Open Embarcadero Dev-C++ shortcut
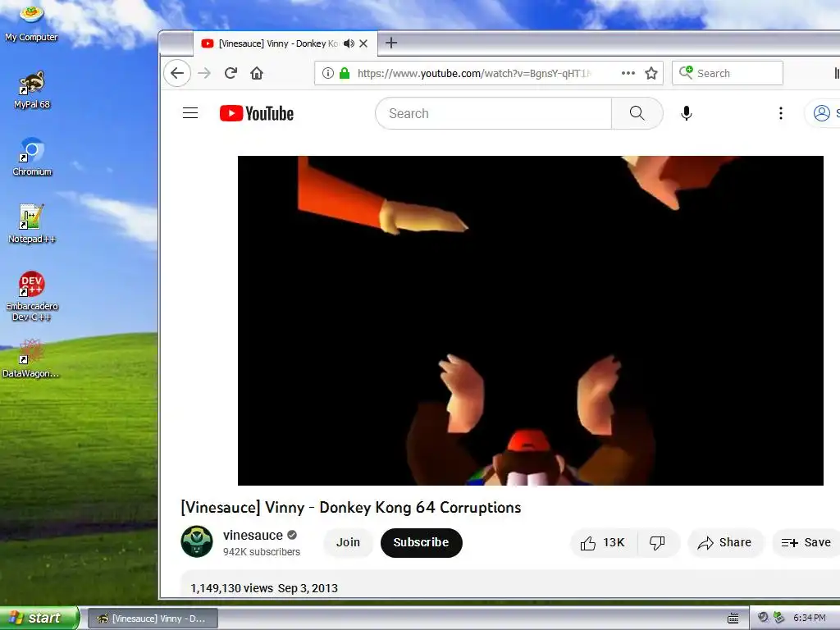840x630 pixels. point(32,296)
